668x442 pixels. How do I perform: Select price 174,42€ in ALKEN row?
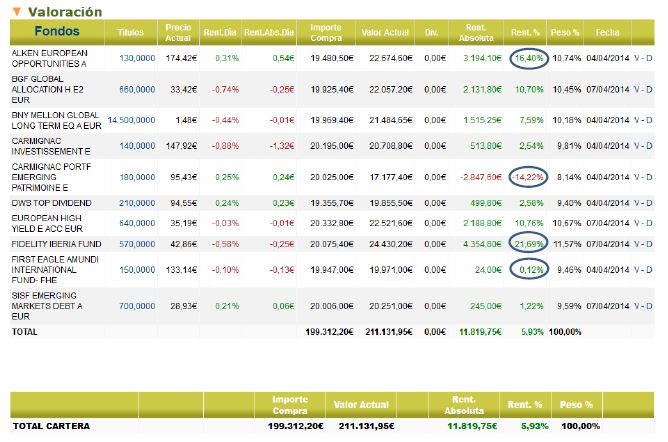pyautogui.click(x=181, y=58)
